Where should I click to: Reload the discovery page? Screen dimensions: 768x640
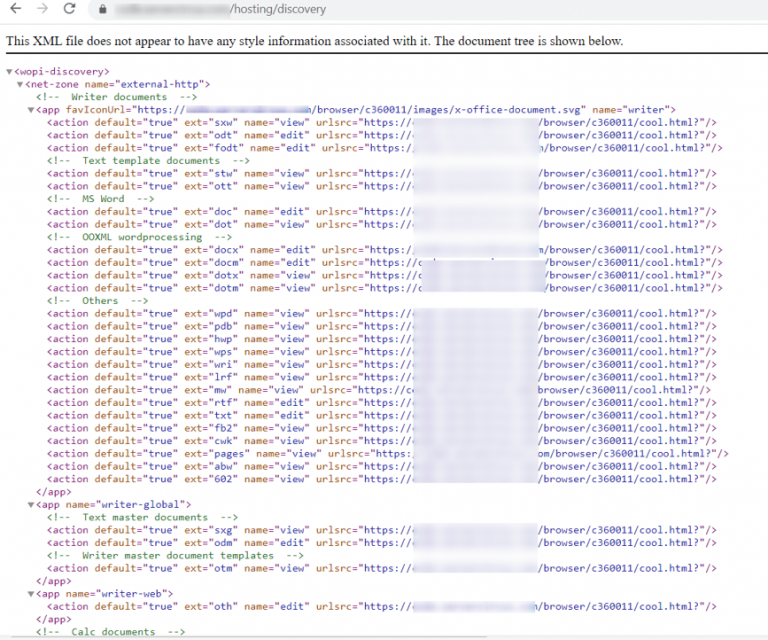70,8
